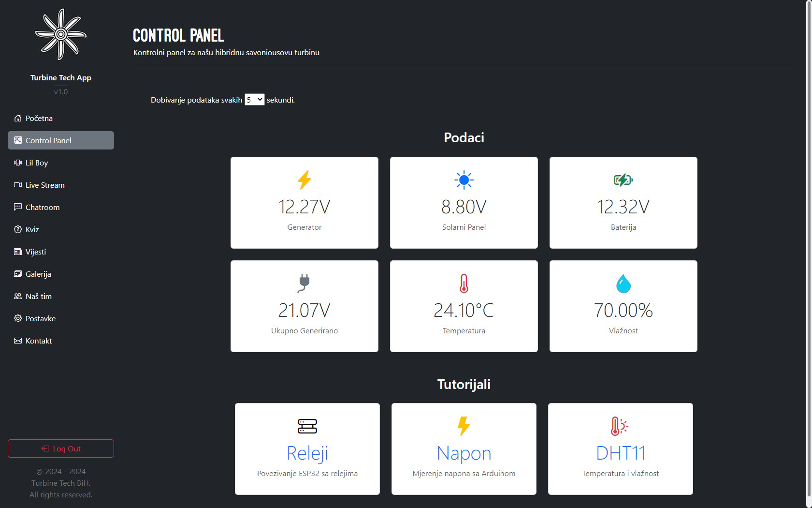Open the Napon tutorial link
Image resolution: width=812 pixels, height=508 pixels.
464,453
